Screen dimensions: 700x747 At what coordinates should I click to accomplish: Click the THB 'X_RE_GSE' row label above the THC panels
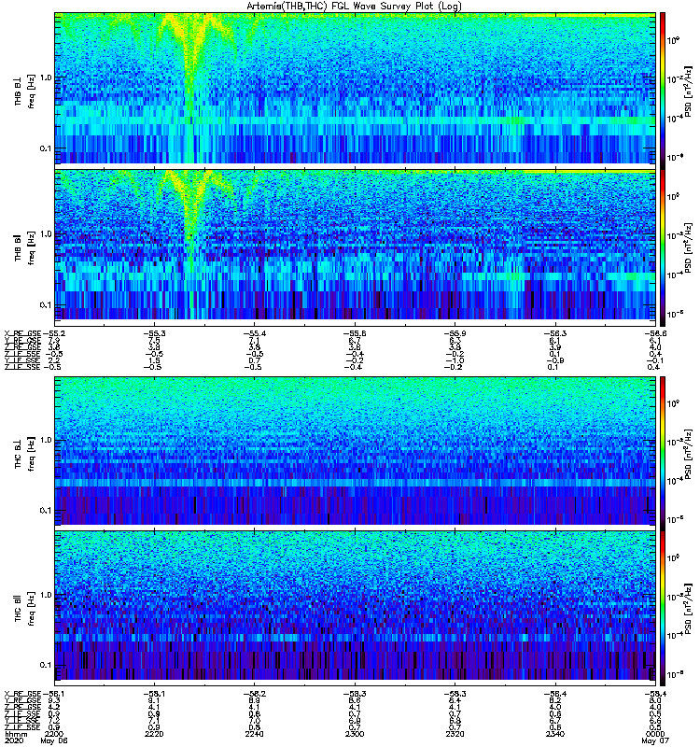coord(22,333)
